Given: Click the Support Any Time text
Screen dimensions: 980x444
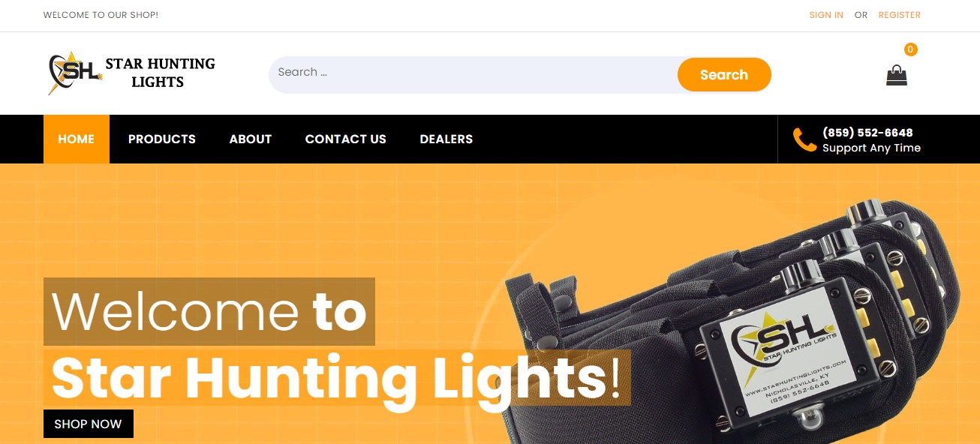Looking at the screenshot, I should pos(871,148).
